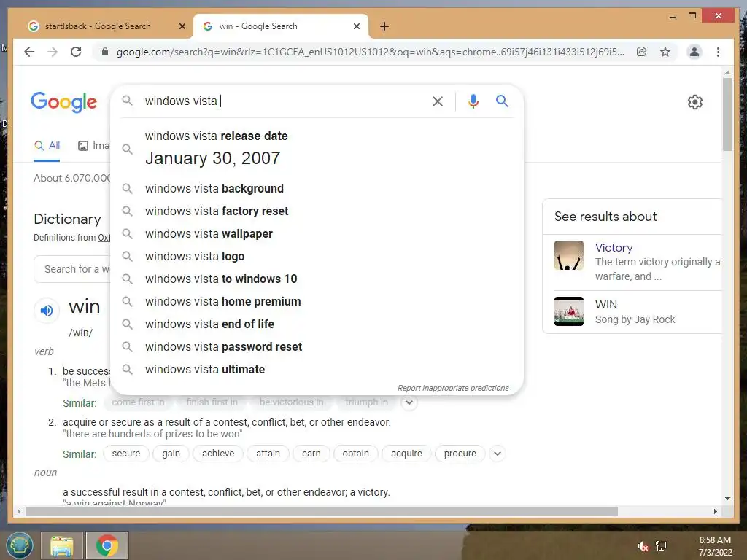Click the gain synonym chip

coord(171,454)
